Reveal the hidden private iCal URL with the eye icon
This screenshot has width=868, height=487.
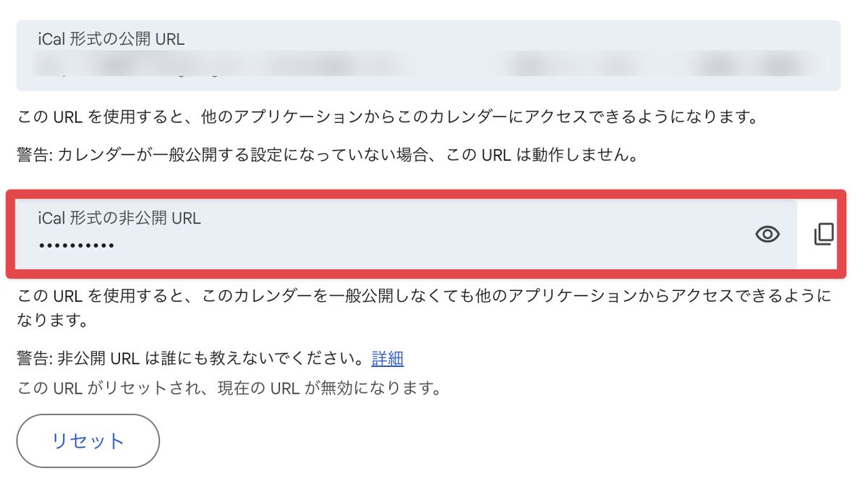pyautogui.click(x=767, y=234)
